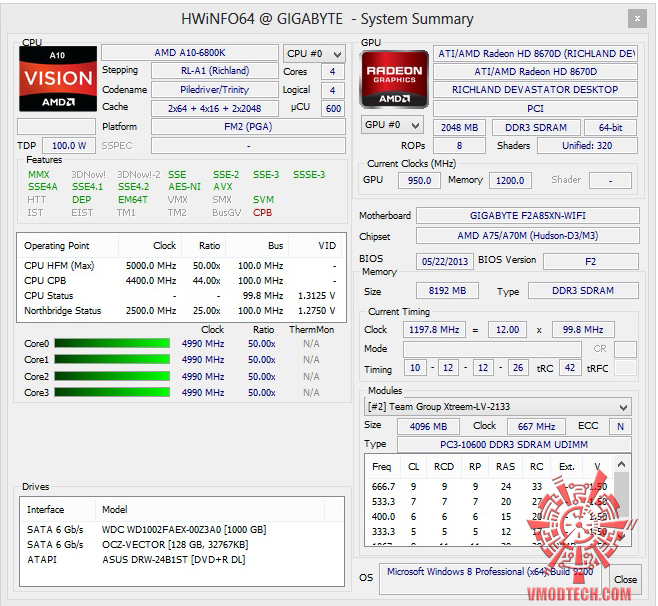Select the Northbridge Status row

(x=181, y=311)
